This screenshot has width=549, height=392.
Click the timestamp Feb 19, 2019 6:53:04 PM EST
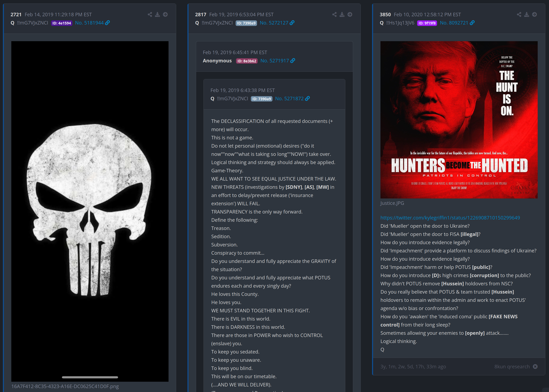pos(241,14)
